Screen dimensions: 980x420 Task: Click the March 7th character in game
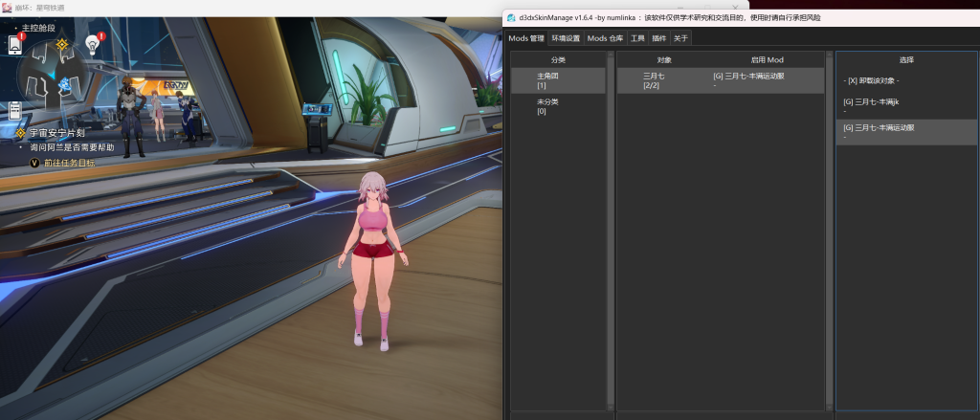pyautogui.click(x=372, y=260)
